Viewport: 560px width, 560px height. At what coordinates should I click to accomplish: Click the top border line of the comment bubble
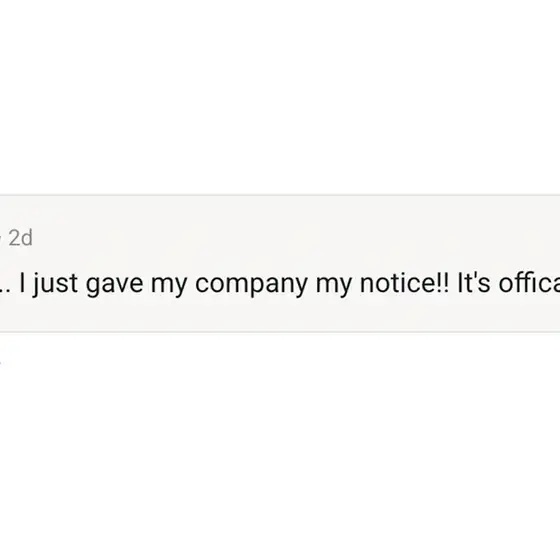point(280,195)
